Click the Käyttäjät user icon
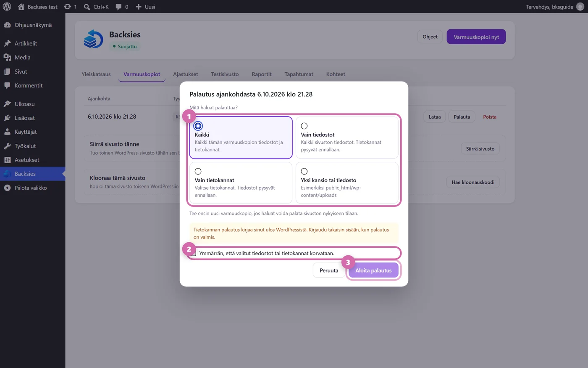 [7, 132]
